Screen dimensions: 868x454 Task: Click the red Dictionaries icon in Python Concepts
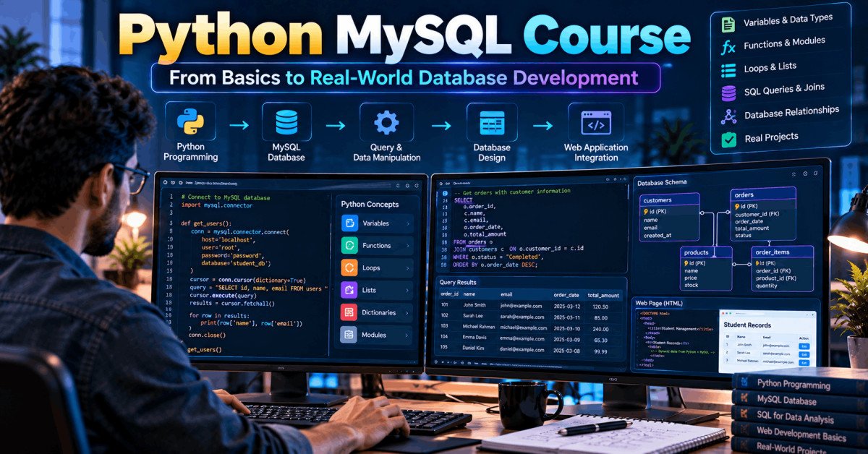click(349, 313)
